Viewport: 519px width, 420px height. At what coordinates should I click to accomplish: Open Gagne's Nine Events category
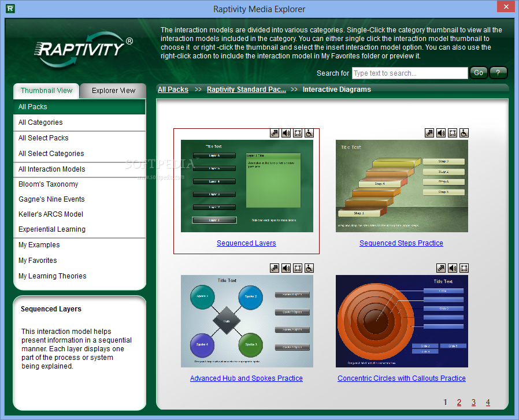click(79, 199)
